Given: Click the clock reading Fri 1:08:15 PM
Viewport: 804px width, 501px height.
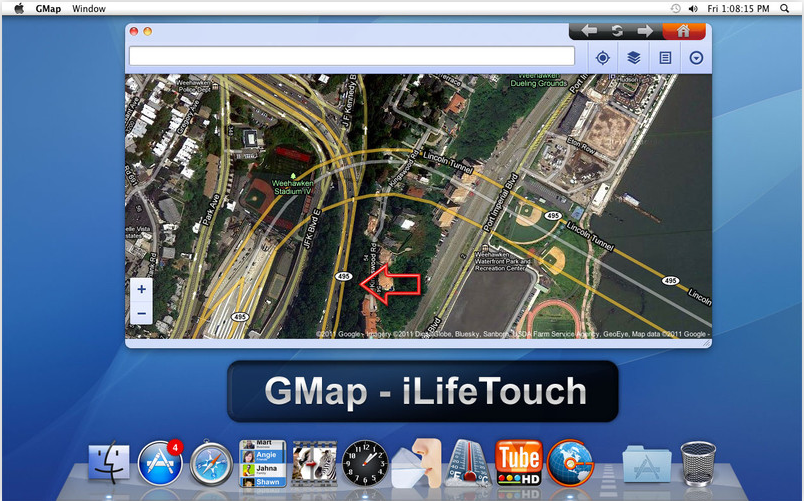Looking at the screenshot, I should pos(738,9).
